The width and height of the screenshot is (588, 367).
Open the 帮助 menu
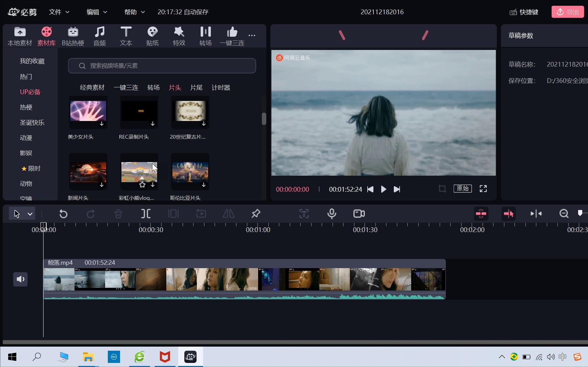134,12
